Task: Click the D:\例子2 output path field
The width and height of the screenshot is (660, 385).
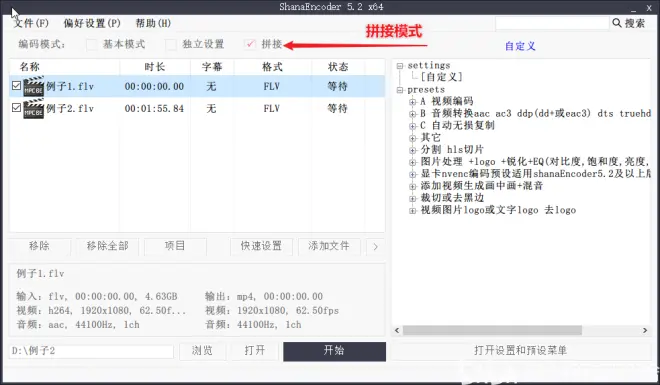Action: [91, 351]
